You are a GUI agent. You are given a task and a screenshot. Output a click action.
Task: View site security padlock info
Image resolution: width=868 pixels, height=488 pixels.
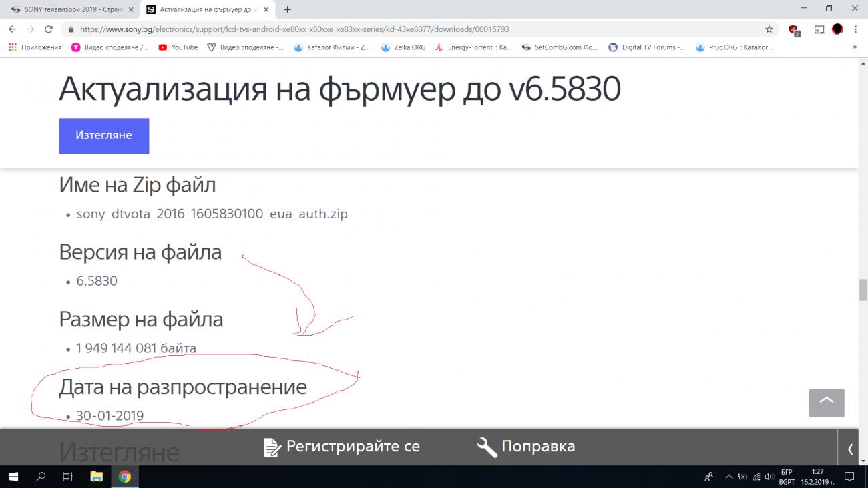(71, 29)
